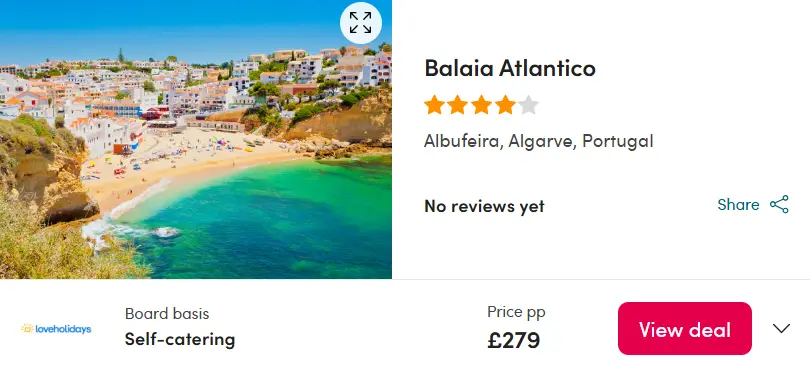Click the third orange rating star
This screenshot has height=365, width=810.
point(481,105)
